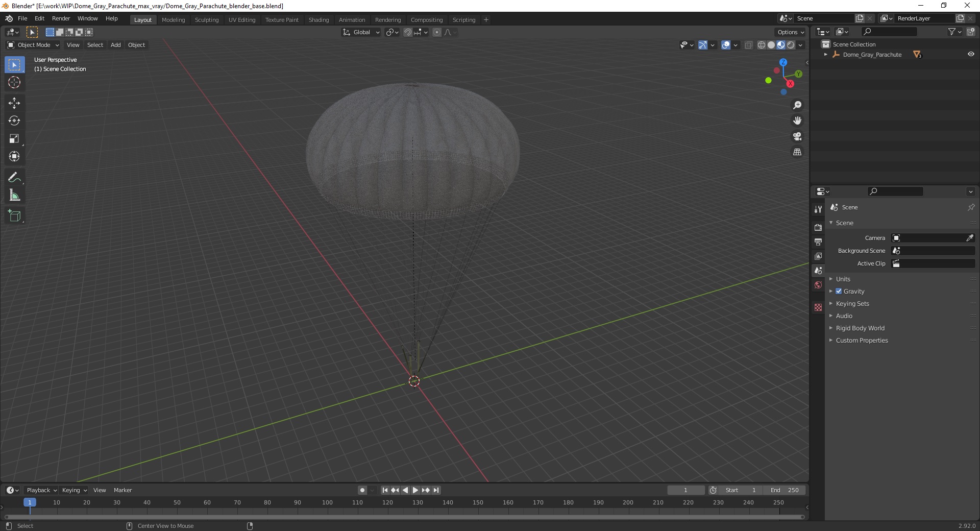Open the Object Mode dropdown
Screen dimensions: 980x531
(x=33, y=45)
